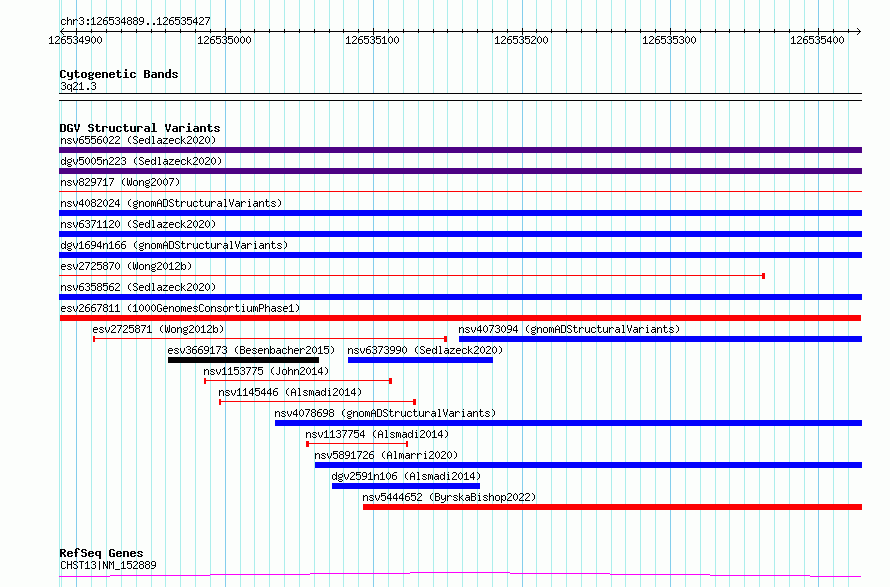Click the dgv5005n223 (Sedlazeck2020) label
The image size is (890, 587).
coord(141,161)
